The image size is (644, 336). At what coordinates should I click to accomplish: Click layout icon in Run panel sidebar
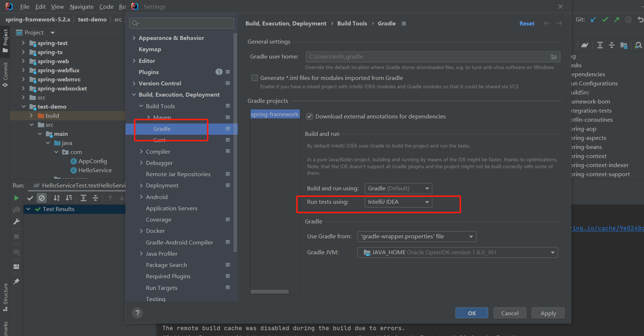16,267
